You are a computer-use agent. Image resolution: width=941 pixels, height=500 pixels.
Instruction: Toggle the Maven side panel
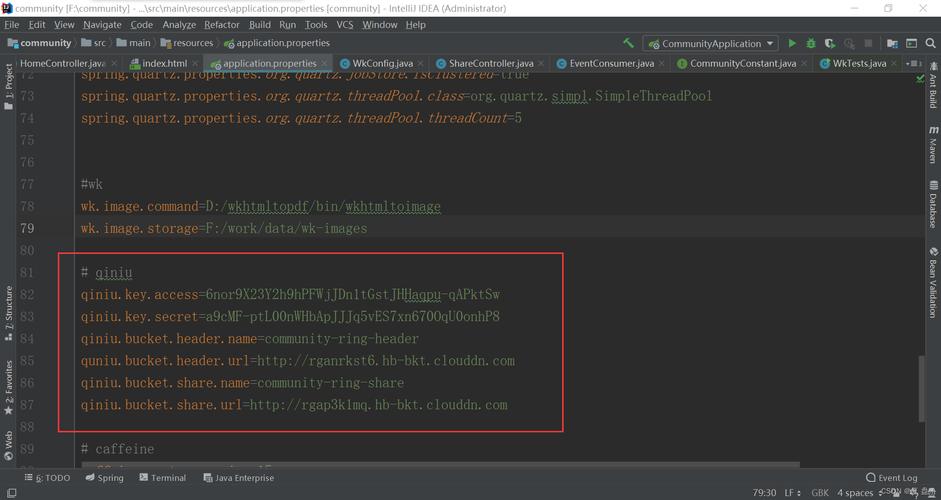pos(933,145)
